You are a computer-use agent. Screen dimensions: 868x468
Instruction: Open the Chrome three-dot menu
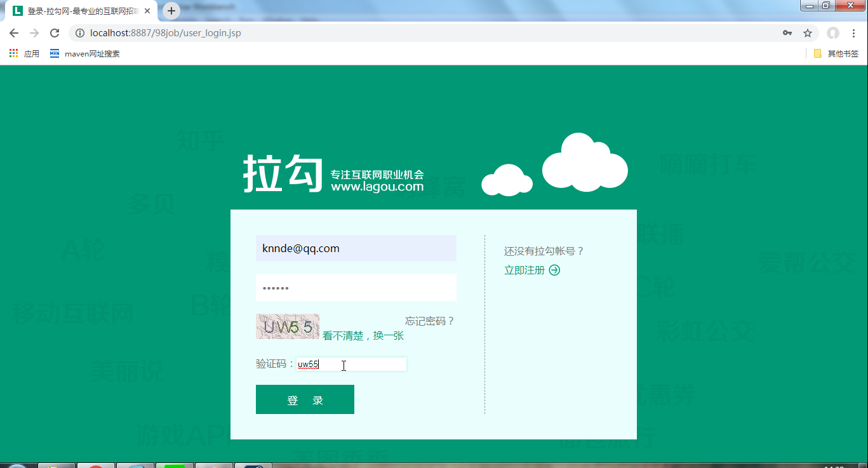click(853, 33)
